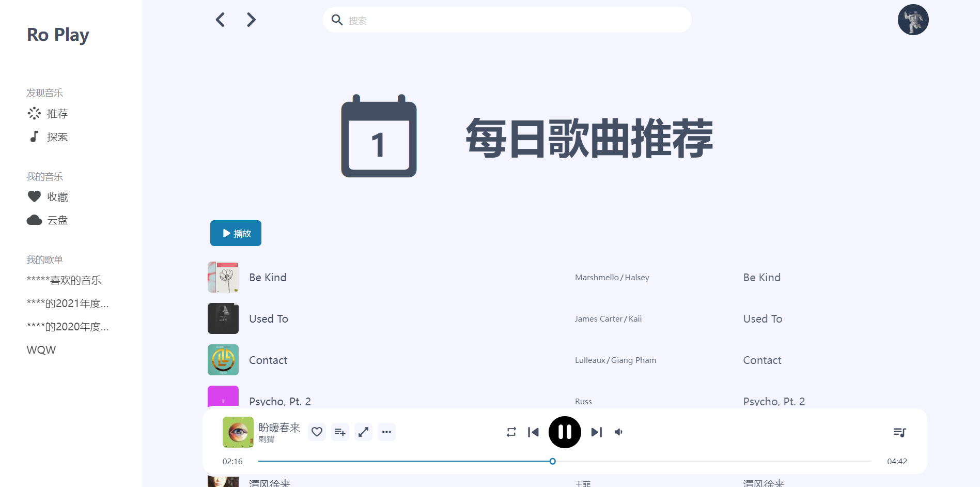This screenshot has width=980, height=487.
Task: Open the WQW playlist
Action: coord(41,350)
